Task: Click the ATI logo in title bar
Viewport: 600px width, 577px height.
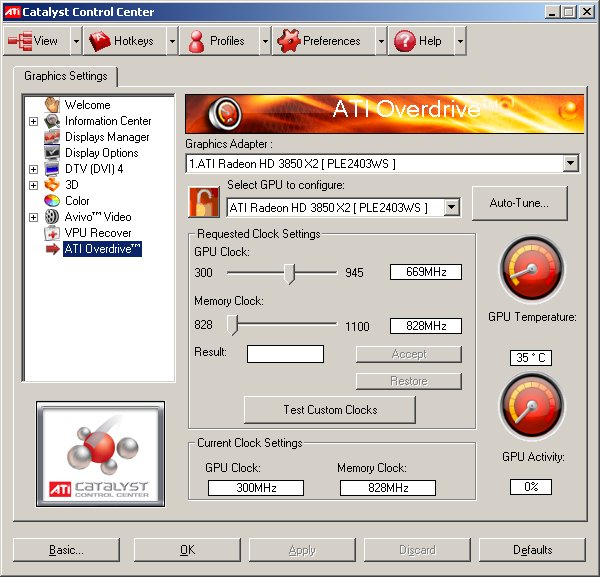Action: 12,11
